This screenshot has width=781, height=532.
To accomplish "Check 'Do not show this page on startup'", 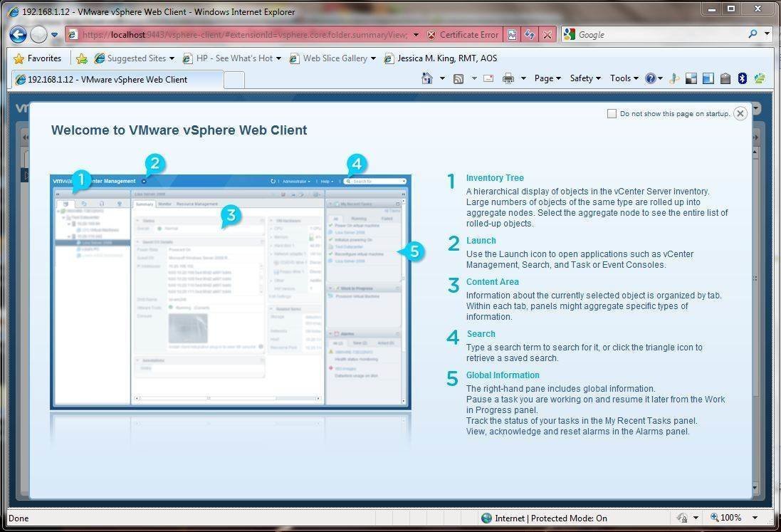I will tap(612, 113).
